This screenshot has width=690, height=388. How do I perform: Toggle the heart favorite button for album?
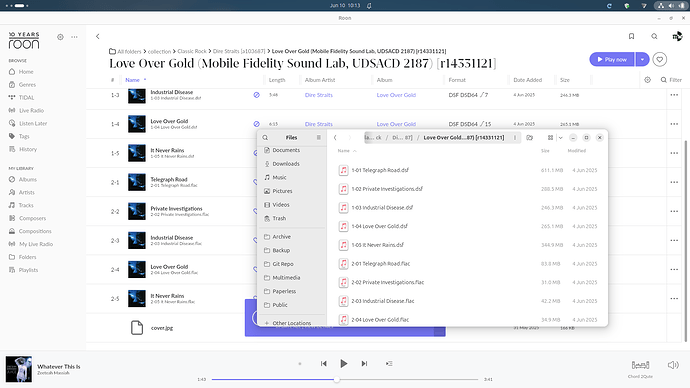[x=660, y=59]
